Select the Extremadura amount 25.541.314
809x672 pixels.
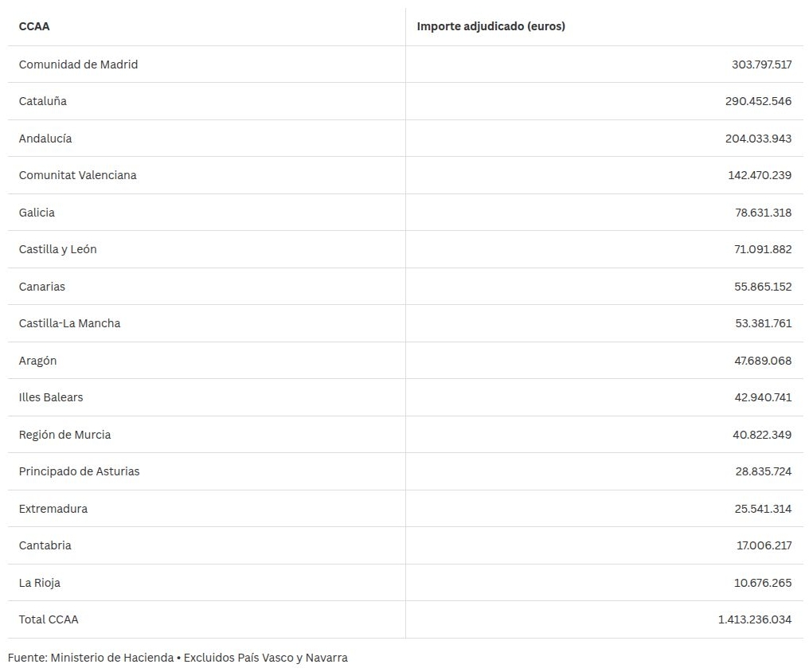(x=763, y=509)
